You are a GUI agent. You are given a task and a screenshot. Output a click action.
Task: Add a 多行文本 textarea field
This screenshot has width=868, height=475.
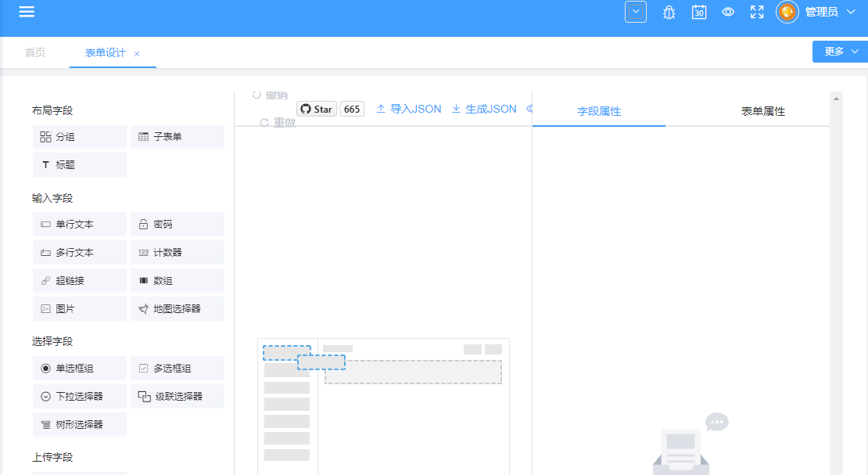click(80, 252)
